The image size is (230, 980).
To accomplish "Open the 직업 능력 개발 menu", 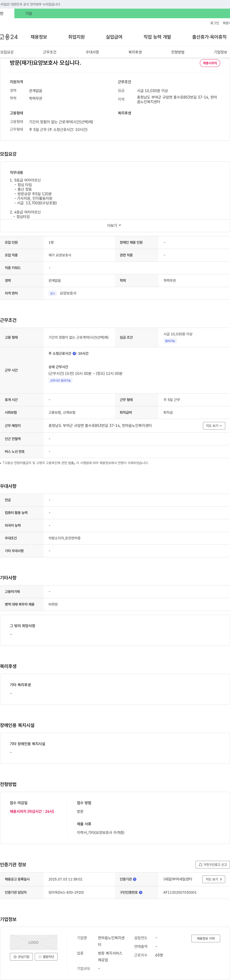I will [x=157, y=37].
